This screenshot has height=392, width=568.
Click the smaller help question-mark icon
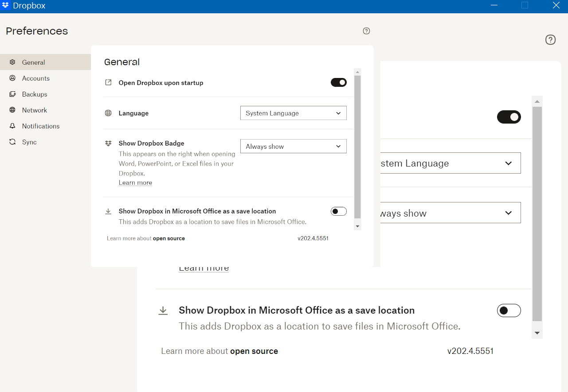tap(366, 31)
